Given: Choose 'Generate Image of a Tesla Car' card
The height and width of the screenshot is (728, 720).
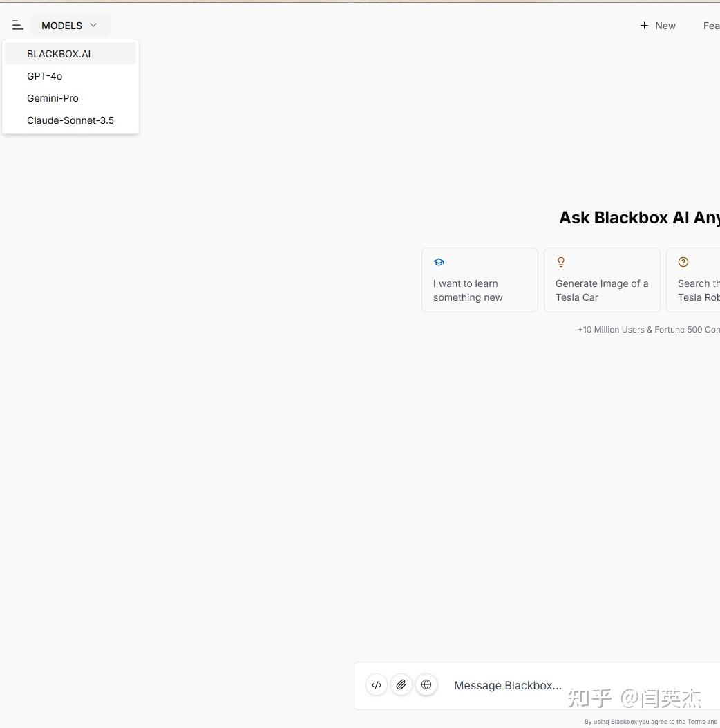Looking at the screenshot, I should (602, 280).
